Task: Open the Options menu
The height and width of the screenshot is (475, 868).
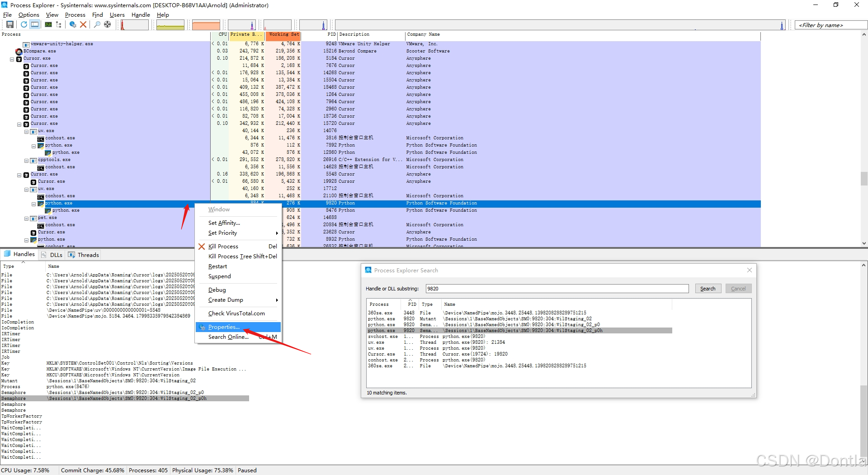Action: [29, 14]
